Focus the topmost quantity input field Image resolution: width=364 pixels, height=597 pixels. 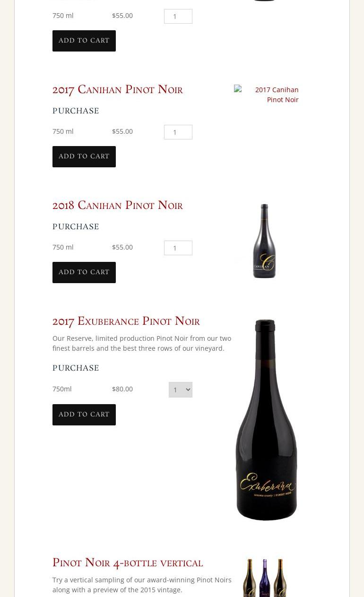pyautogui.click(x=178, y=16)
